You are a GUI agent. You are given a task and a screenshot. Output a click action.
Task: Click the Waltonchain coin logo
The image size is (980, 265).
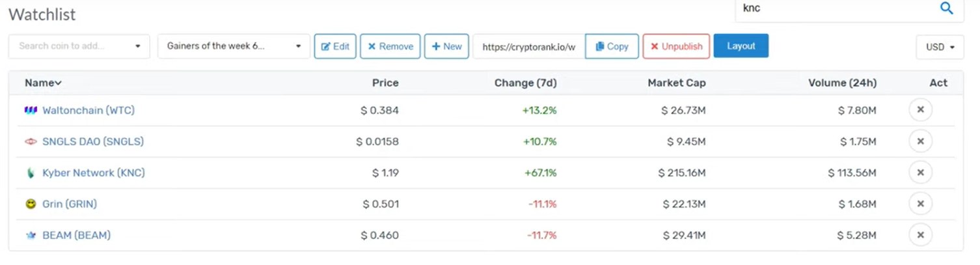pyautogui.click(x=30, y=111)
